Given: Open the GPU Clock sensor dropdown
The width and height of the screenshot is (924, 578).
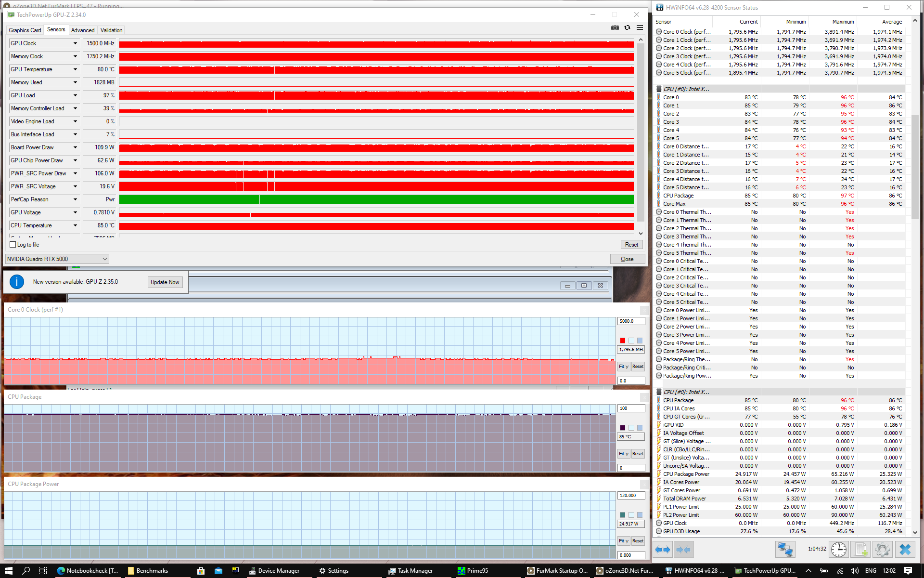Looking at the screenshot, I should 75,43.
